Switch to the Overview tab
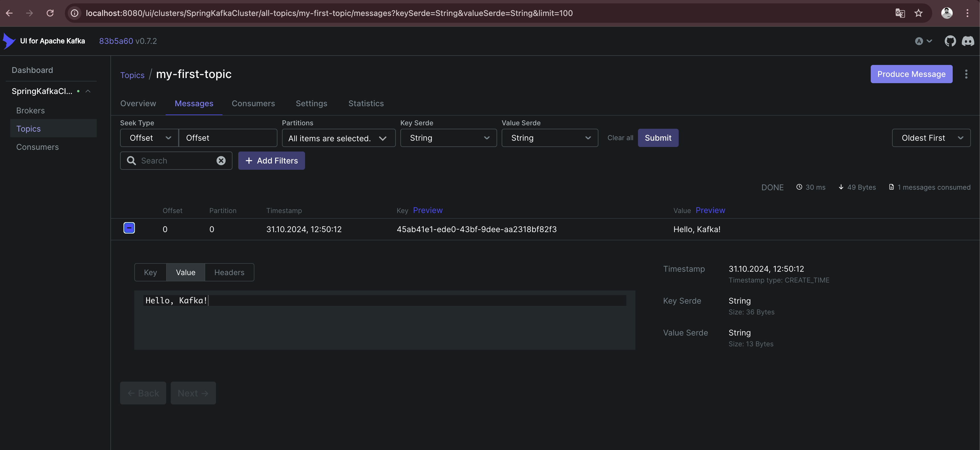 click(138, 104)
